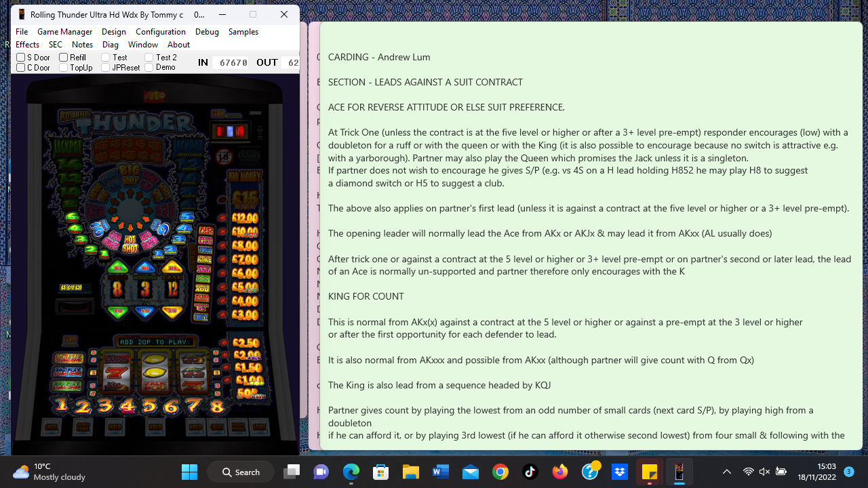Open Word from the taskbar
Viewport: 868px width, 488px height.
pyautogui.click(x=441, y=472)
